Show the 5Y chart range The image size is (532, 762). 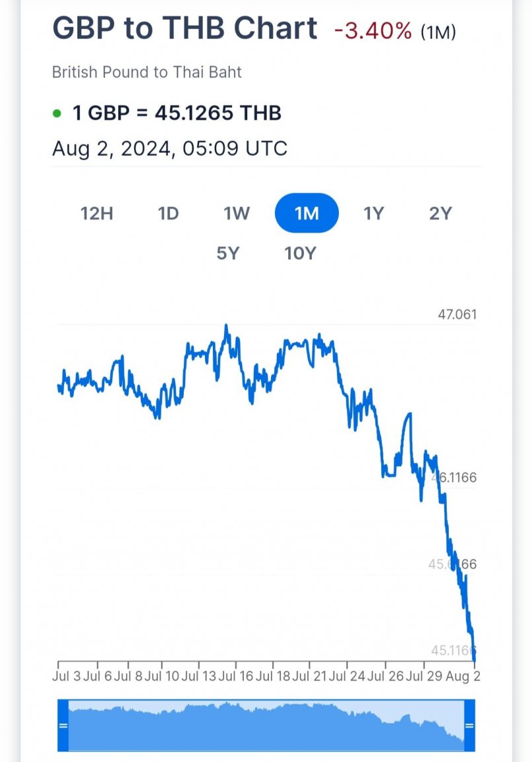click(x=227, y=253)
